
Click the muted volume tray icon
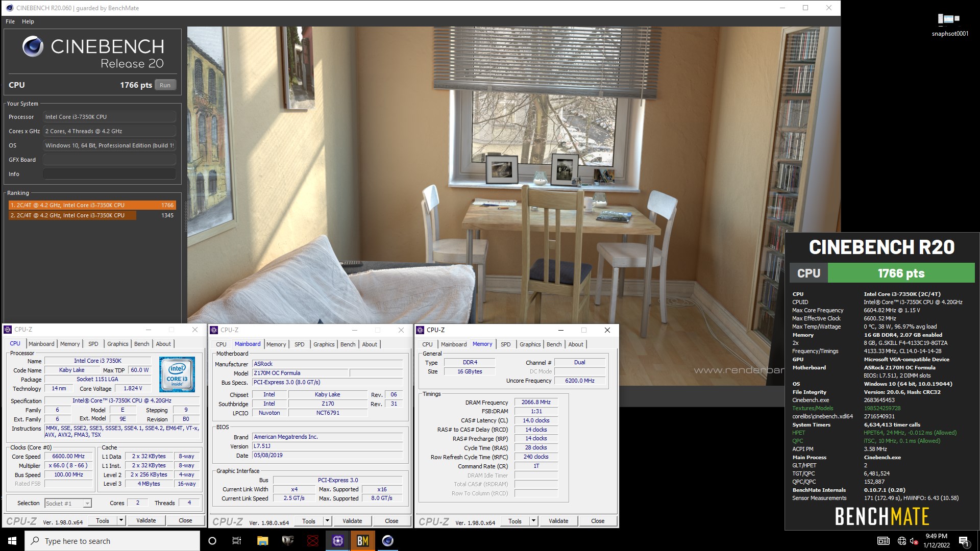coord(915,541)
